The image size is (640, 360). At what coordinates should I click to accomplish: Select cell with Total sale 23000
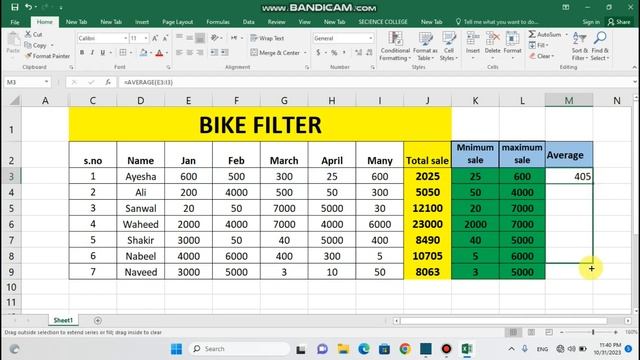click(427, 224)
